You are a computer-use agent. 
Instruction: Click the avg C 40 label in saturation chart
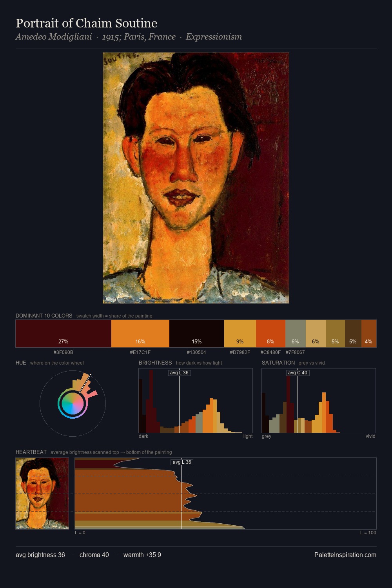[298, 373]
